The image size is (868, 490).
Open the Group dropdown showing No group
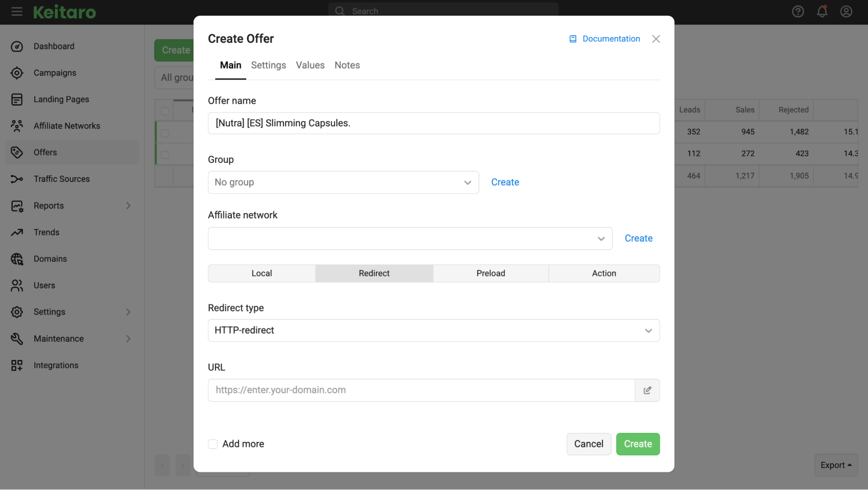(343, 182)
